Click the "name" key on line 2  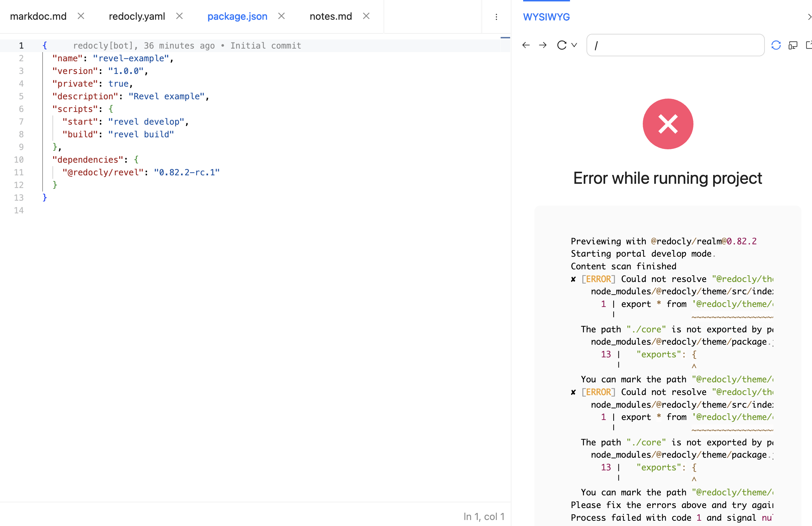[x=68, y=58]
